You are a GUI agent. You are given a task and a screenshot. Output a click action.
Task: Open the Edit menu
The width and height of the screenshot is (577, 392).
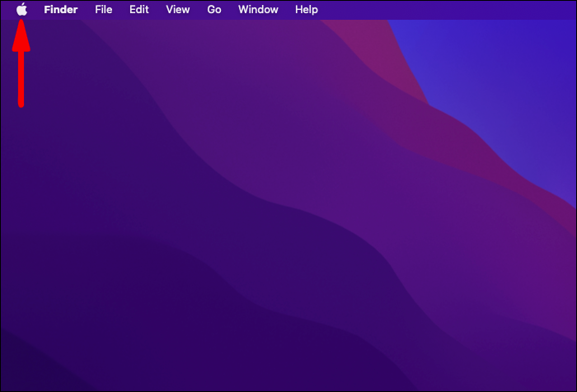pyautogui.click(x=139, y=10)
